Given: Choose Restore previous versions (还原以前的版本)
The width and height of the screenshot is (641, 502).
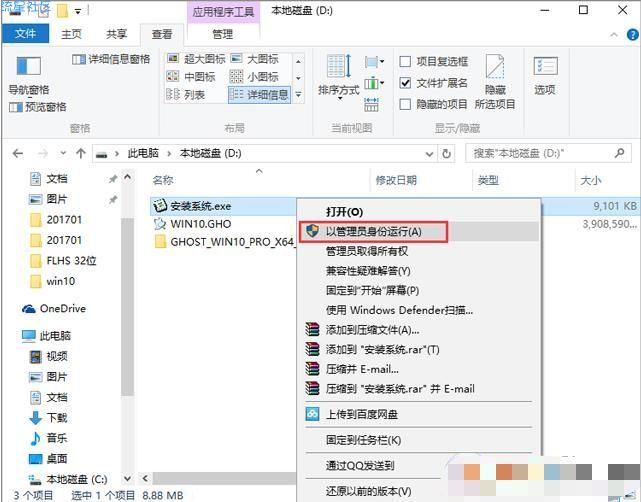Looking at the screenshot, I should [368, 491].
